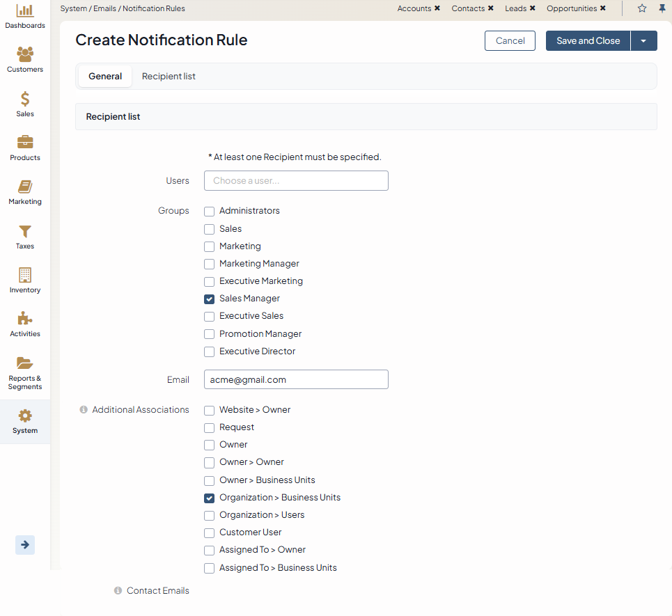Open the Save and Close dropdown arrow

[x=643, y=41]
